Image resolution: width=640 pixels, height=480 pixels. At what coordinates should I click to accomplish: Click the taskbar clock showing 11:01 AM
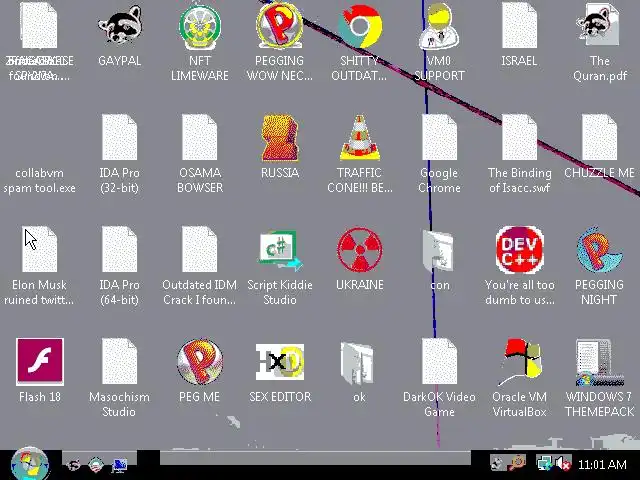click(602, 464)
